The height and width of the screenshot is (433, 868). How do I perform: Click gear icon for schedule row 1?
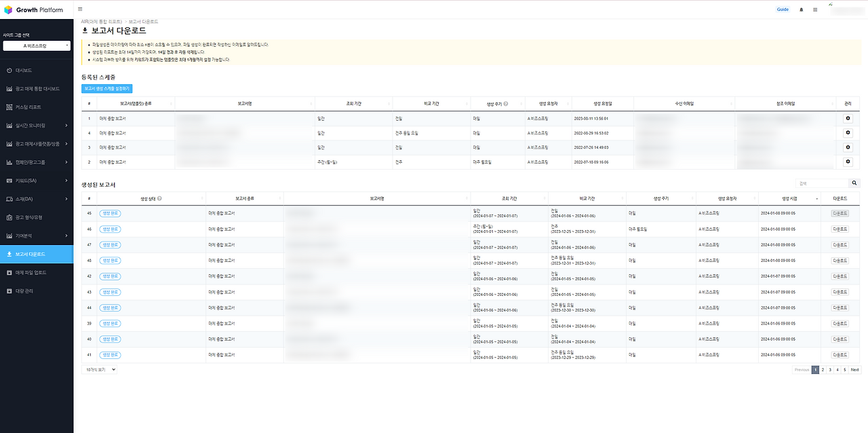click(x=847, y=118)
